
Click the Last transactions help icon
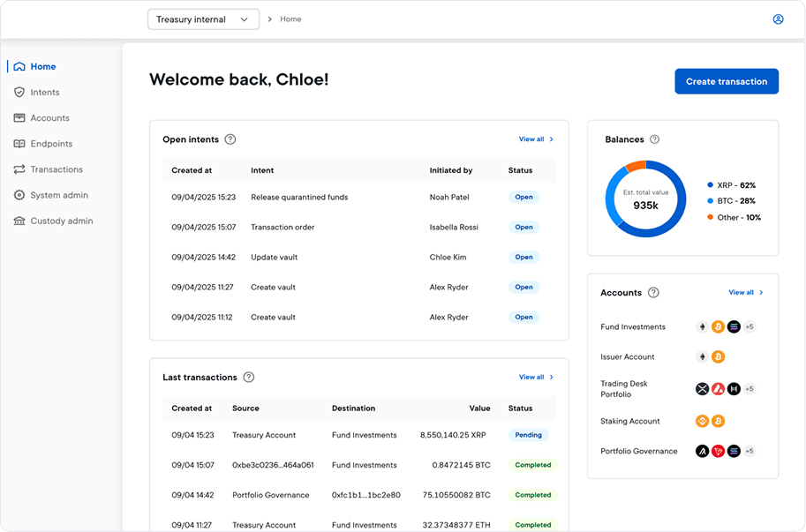coord(249,378)
